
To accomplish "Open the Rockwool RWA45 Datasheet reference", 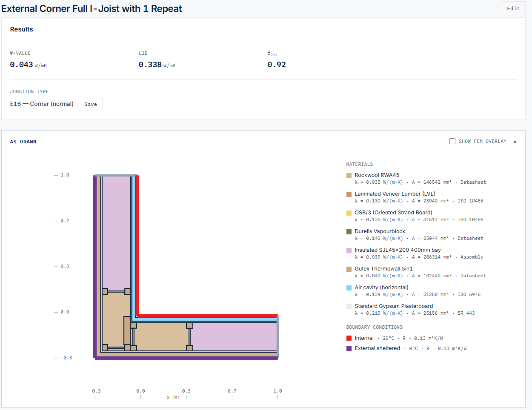I will [x=473, y=182].
